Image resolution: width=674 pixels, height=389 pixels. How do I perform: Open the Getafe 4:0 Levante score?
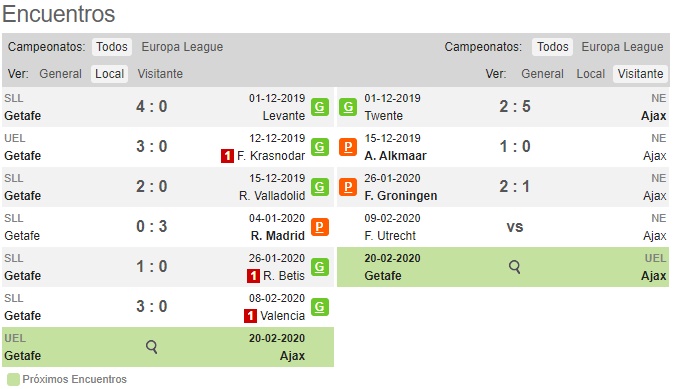[152, 106]
